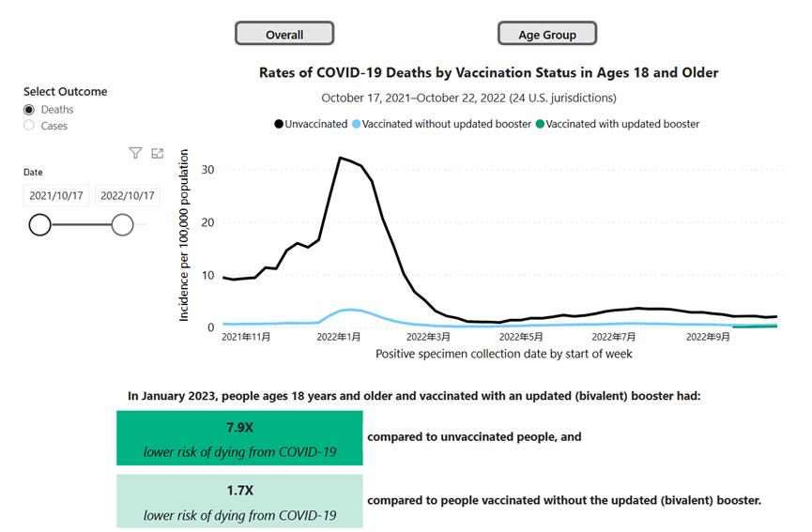Viewport: 812px width, 532px height.
Task: Click the 1.7X lower risk card
Action: pyautogui.click(x=239, y=501)
